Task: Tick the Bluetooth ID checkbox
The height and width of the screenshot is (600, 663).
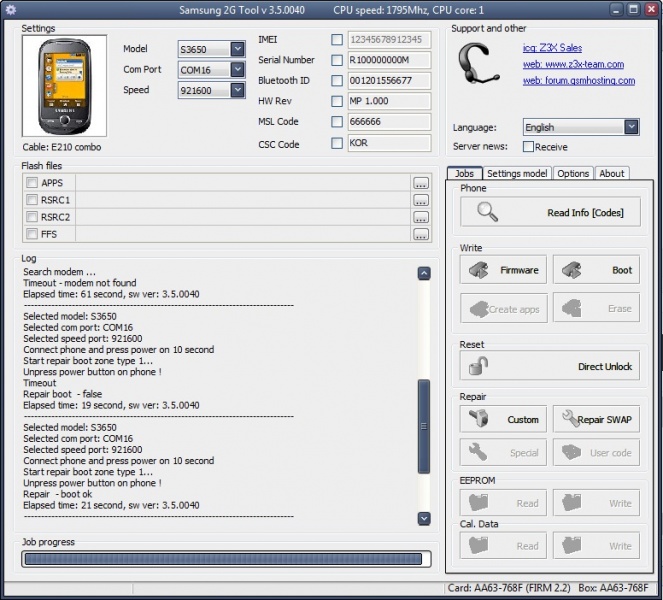Action: 337,80
